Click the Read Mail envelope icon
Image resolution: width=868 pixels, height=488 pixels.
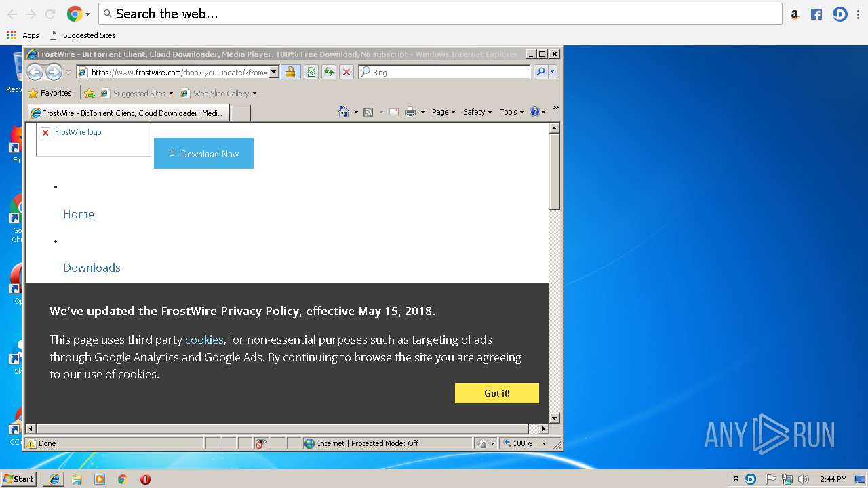pos(394,112)
